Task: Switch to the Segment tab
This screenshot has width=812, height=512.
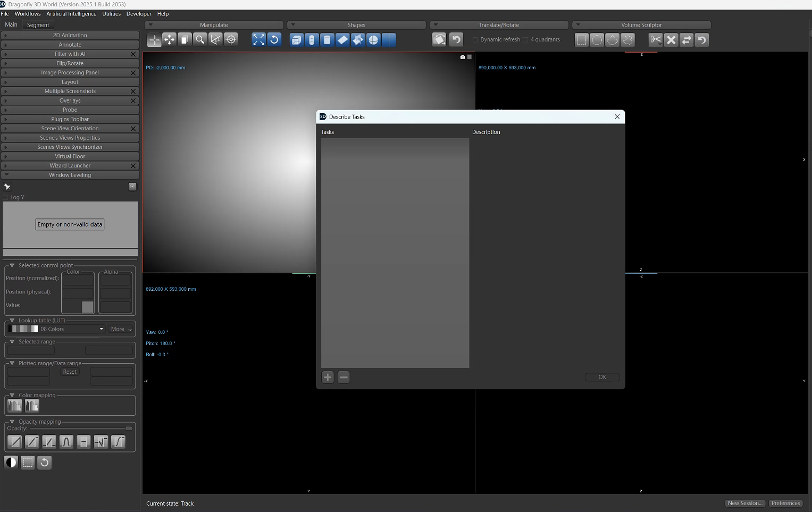Action: coord(38,25)
